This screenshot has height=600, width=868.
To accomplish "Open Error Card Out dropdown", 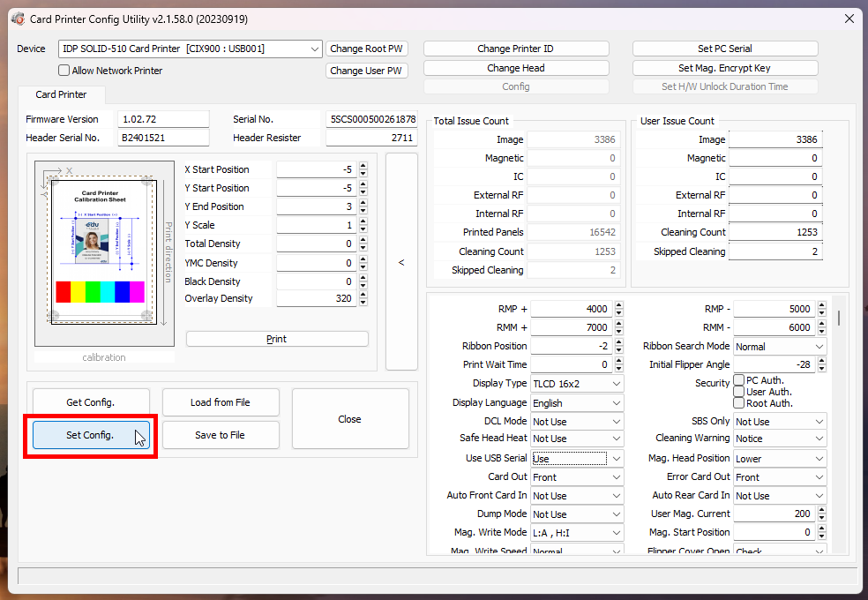I will click(780, 477).
